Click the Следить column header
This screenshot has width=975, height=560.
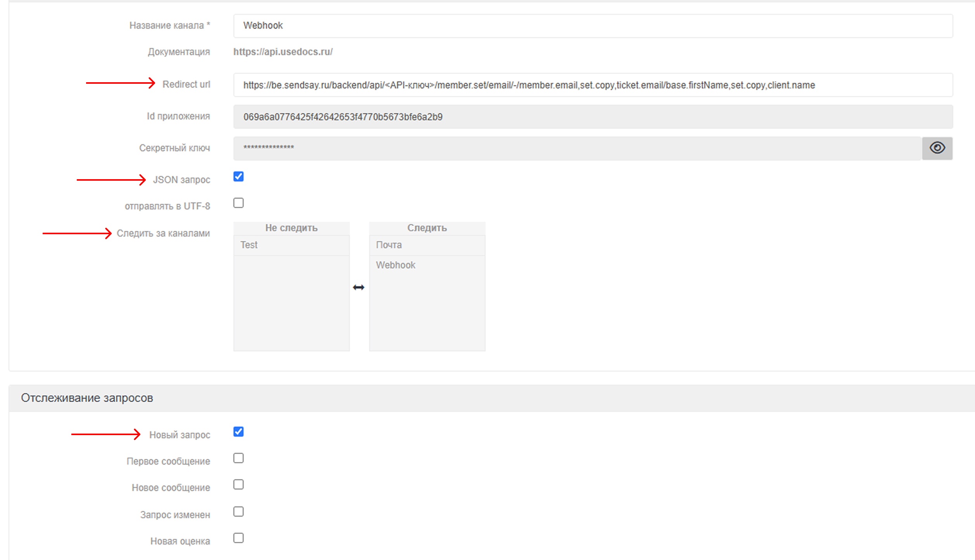coord(427,228)
